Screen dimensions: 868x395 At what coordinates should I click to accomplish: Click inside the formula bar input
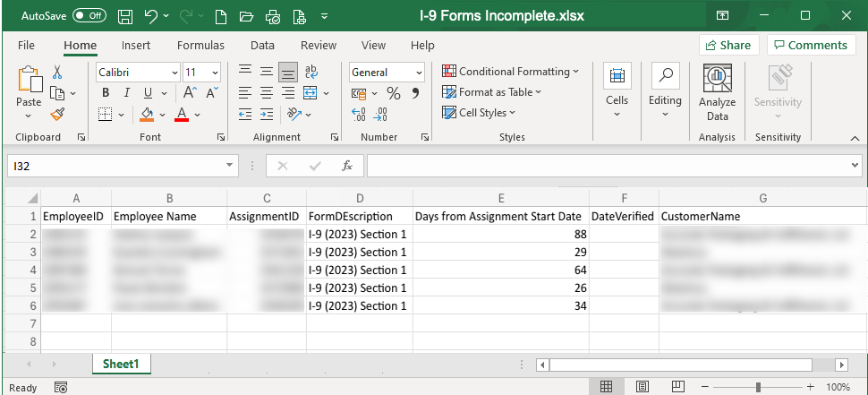coord(608,166)
